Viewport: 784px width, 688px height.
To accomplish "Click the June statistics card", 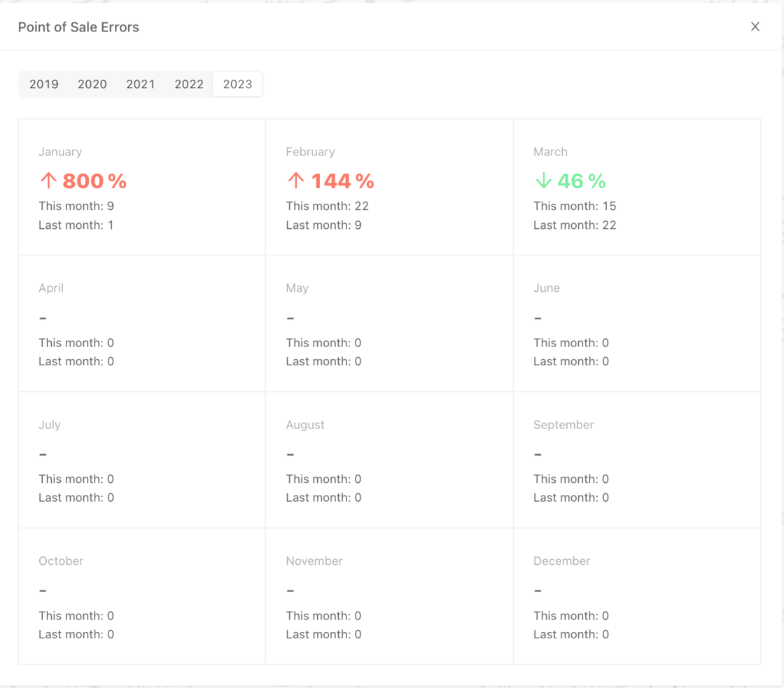I will (637, 323).
